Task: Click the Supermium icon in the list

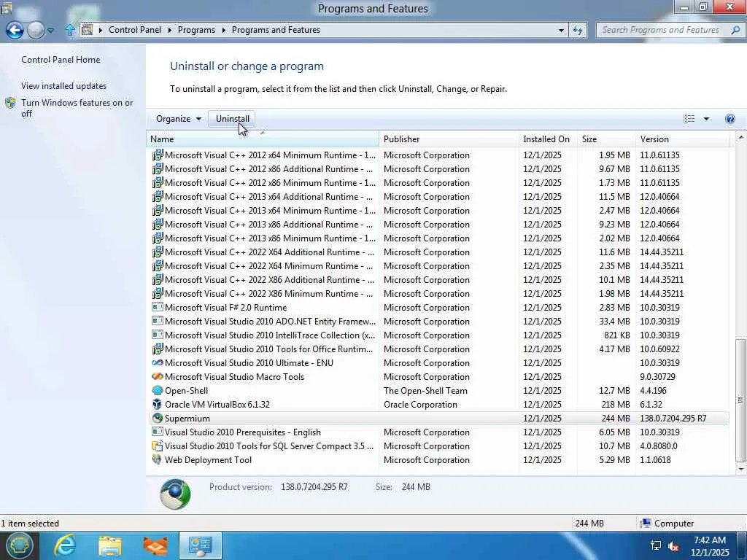Action: click(x=158, y=418)
